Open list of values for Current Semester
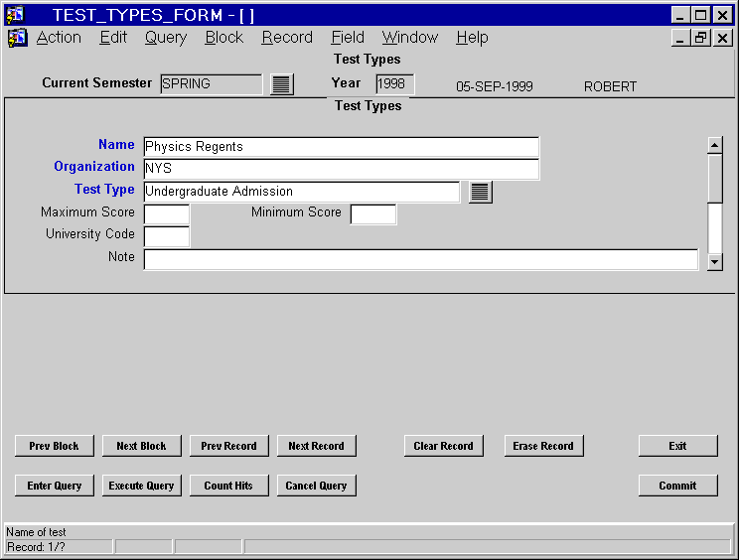Screen dimensions: 739x560 [x=282, y=84]
